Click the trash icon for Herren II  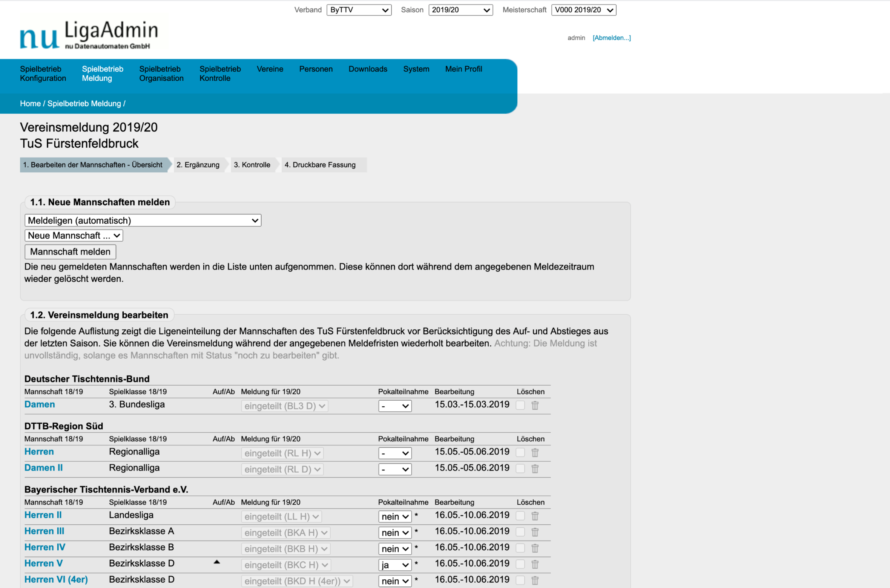tap(535, 516)
